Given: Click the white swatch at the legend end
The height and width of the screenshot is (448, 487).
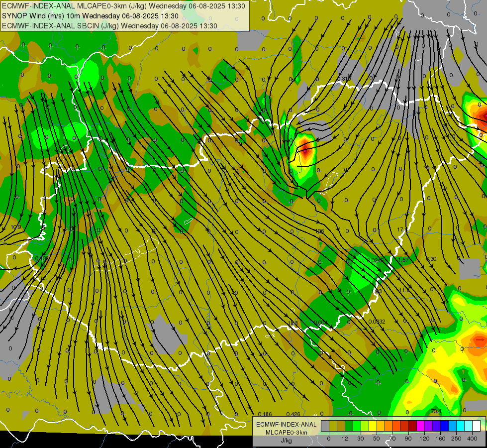Looking at the screenshot, I should [477, 426].
